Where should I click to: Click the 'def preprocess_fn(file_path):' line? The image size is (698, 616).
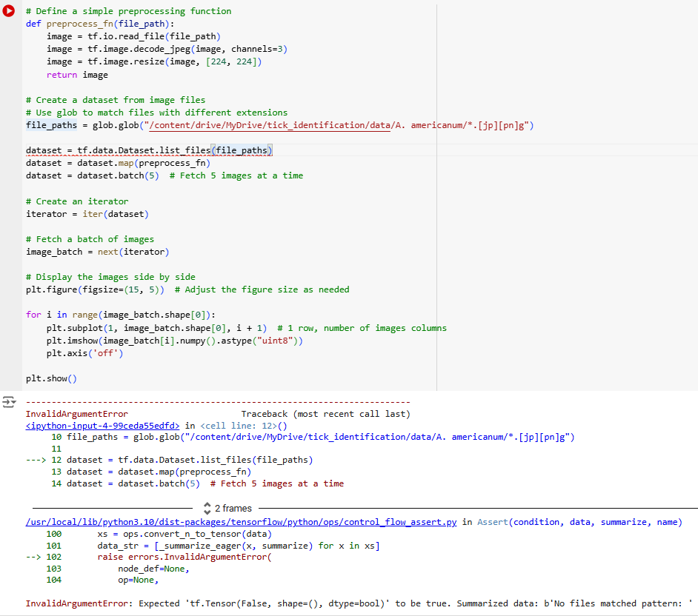tap(100, 24)
